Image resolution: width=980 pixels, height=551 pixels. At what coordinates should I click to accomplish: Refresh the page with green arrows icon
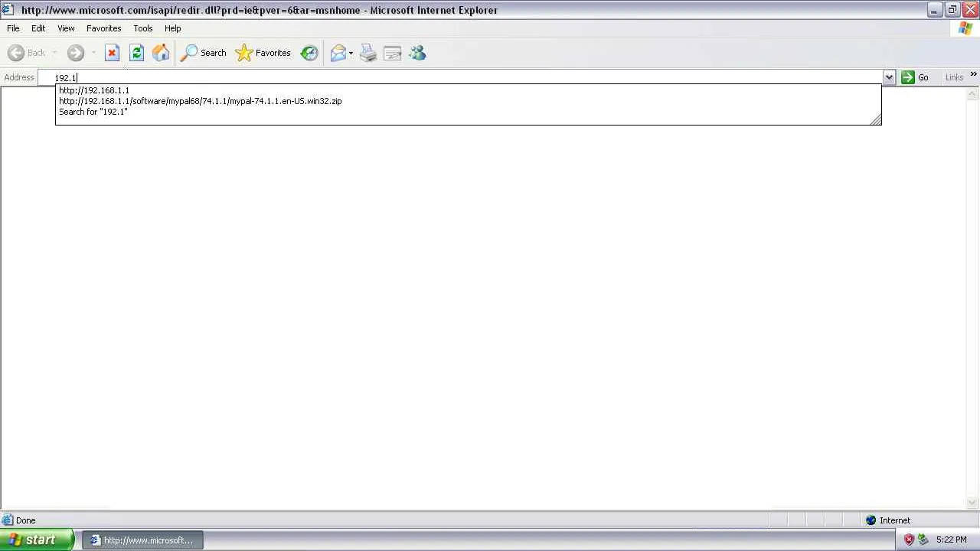(136, 53)
